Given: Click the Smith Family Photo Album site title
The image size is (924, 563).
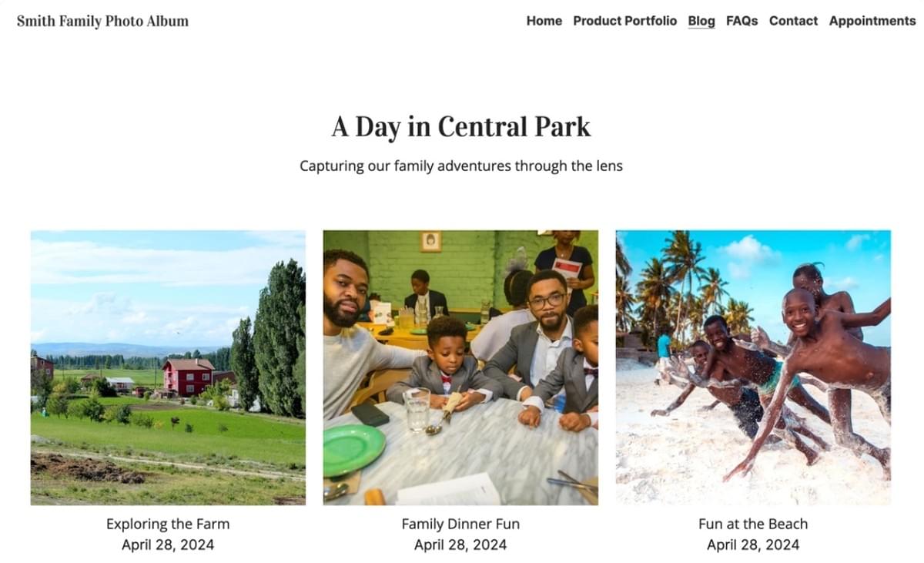Looking at the screenshot, I should click(102, 21).
